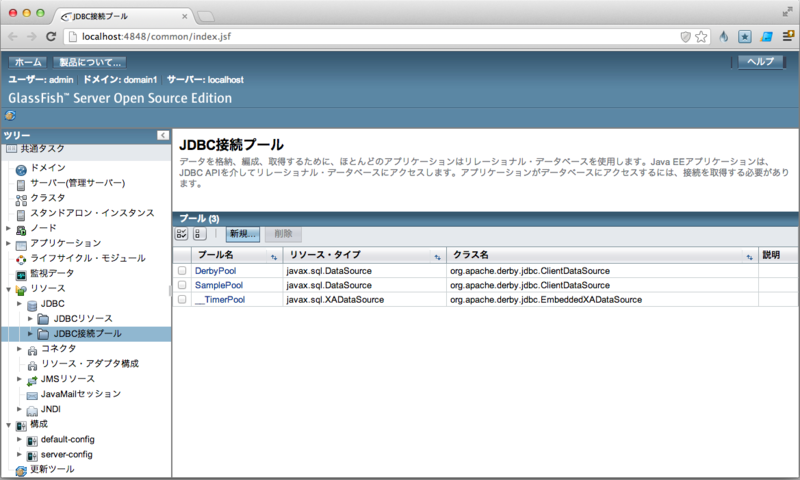Image resolution: width=800 pixels, height=480 pixels.
Task: Check the SamplePool row checkbox
Action: 182,285
